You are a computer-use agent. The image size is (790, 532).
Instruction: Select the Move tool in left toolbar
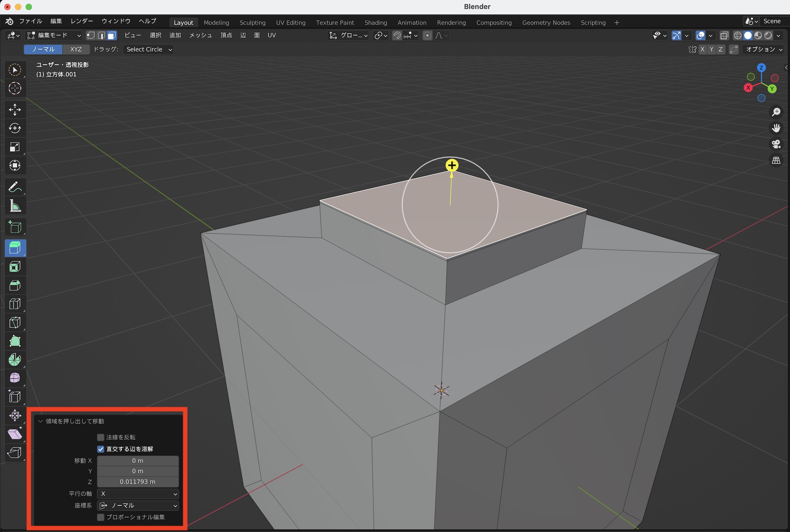click(x=15, y=109)
